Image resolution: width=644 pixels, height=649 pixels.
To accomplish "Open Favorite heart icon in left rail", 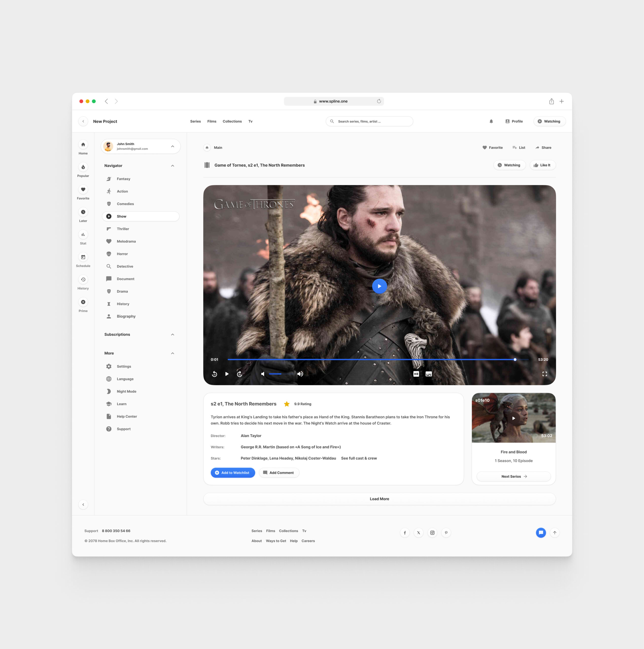I will [x=83, y=189].
